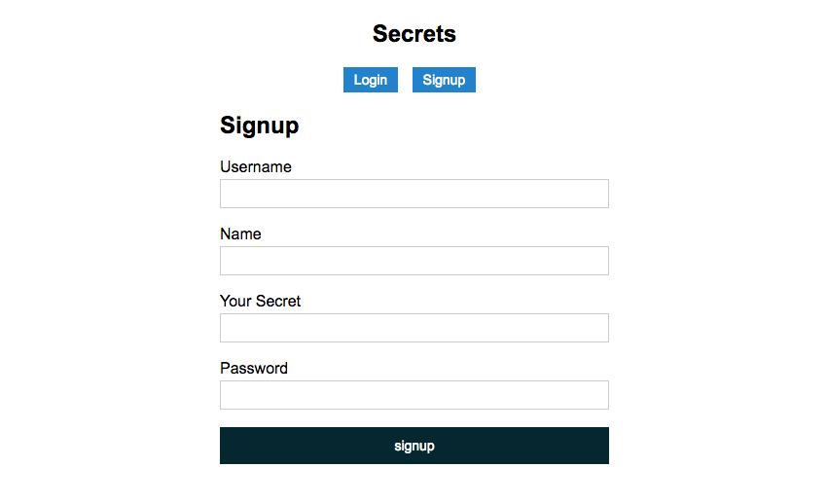Click the Password label text

253,368
